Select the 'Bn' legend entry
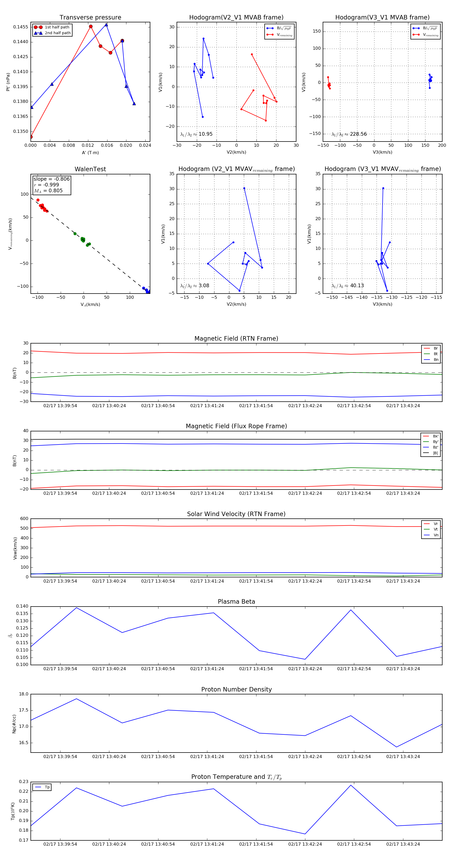The height and width of the screenshot is (868, 473). pos(431,360)
